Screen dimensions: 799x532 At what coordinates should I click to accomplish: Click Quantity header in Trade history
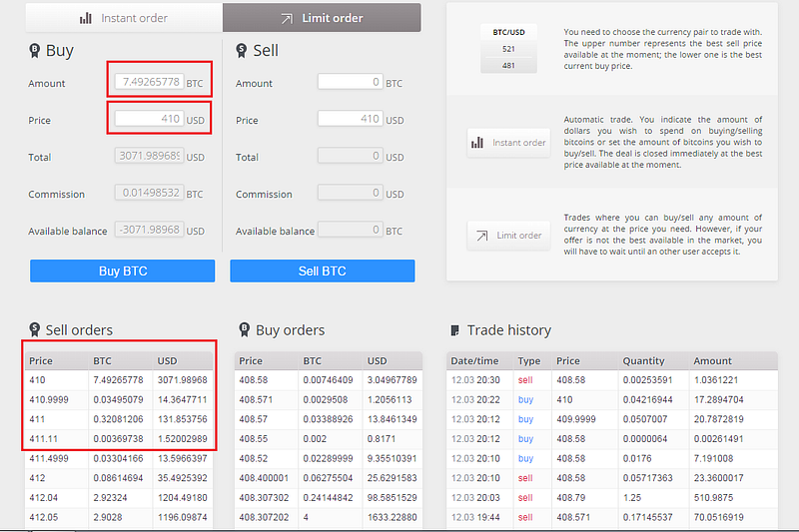click(x=643, y=361)
